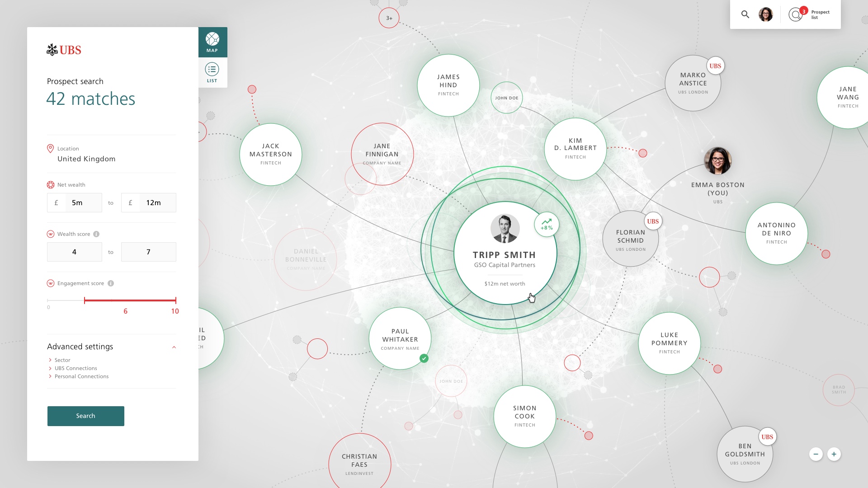Expand the UBS Connections setting
Image resolution: width=868 pixels, height=488 pixels.
(75, 368)
